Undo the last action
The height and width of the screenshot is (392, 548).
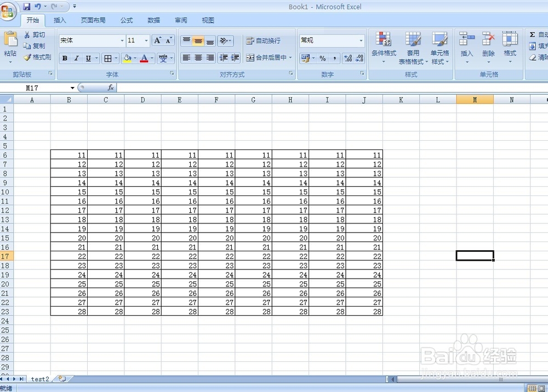pos(37,6)
